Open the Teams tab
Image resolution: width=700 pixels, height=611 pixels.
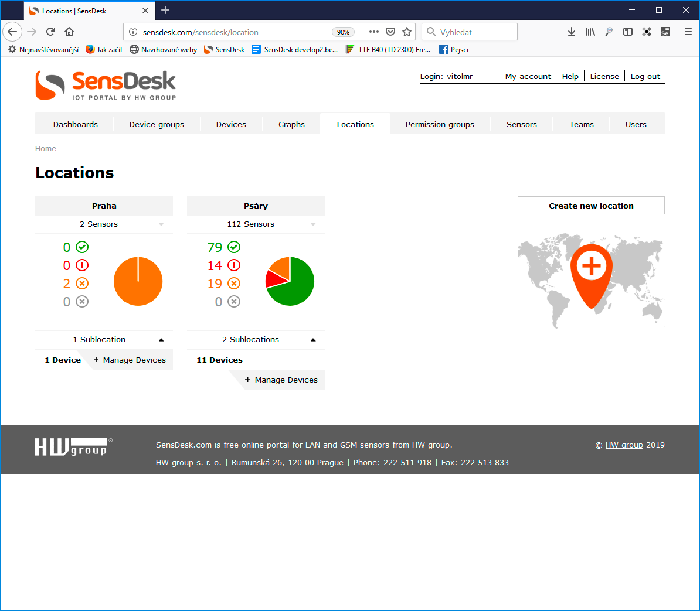tap(581, 124)
